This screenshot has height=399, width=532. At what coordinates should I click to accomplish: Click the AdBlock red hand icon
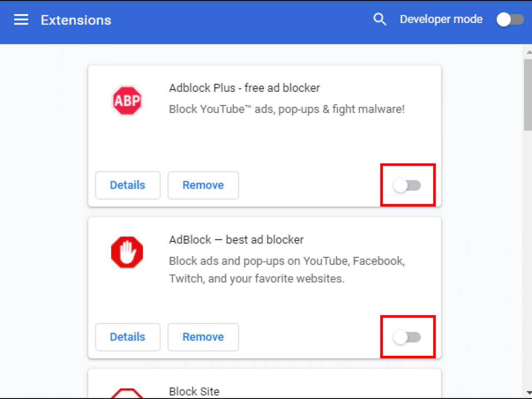[x=127, y=252]
